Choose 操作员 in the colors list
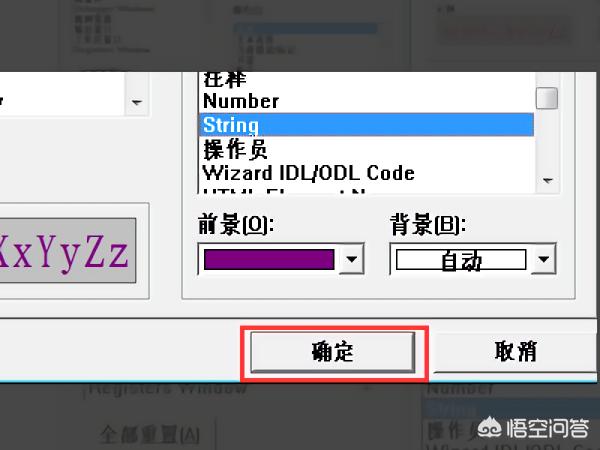The image size is (600, 450). [235, 149]
